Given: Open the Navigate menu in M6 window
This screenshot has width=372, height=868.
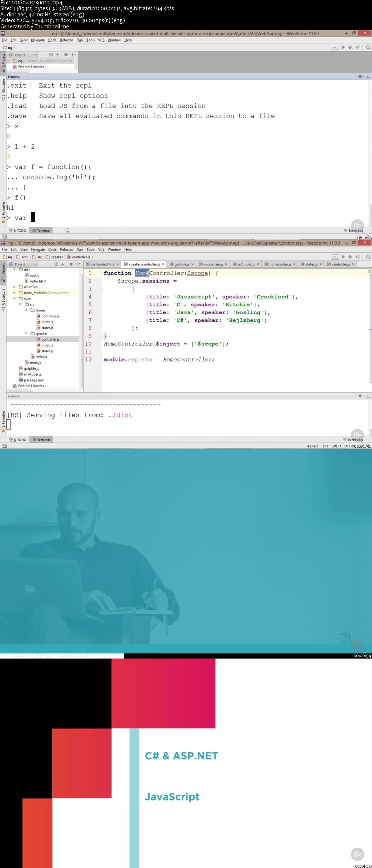Looking at the screenshot, I should point(38,40).
